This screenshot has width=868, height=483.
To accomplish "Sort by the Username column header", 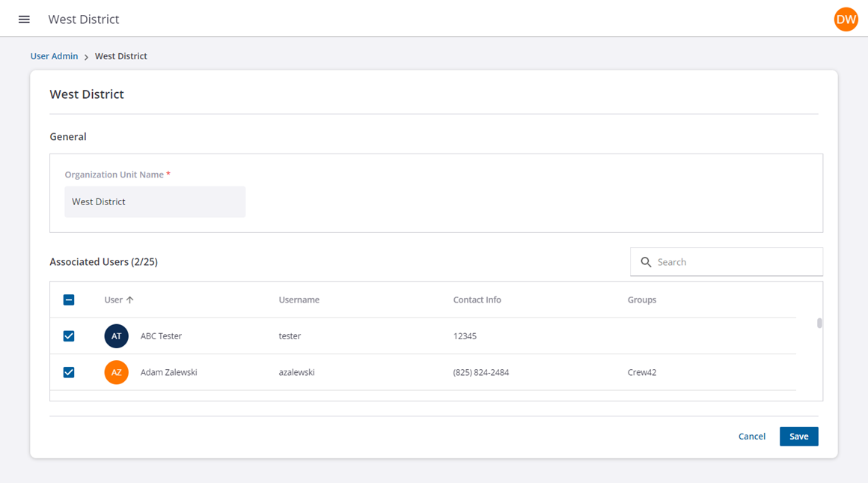I will [299, 300].
